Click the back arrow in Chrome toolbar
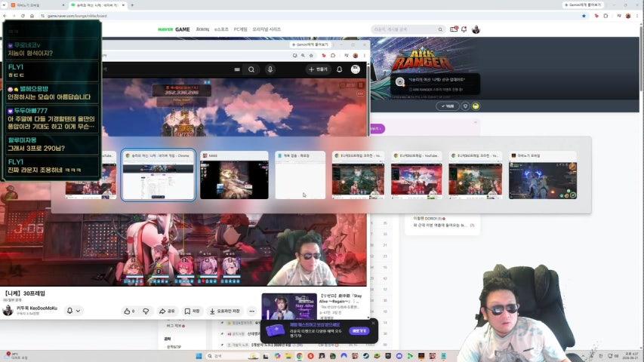644x362 pixels. click(x=5, y=16)
